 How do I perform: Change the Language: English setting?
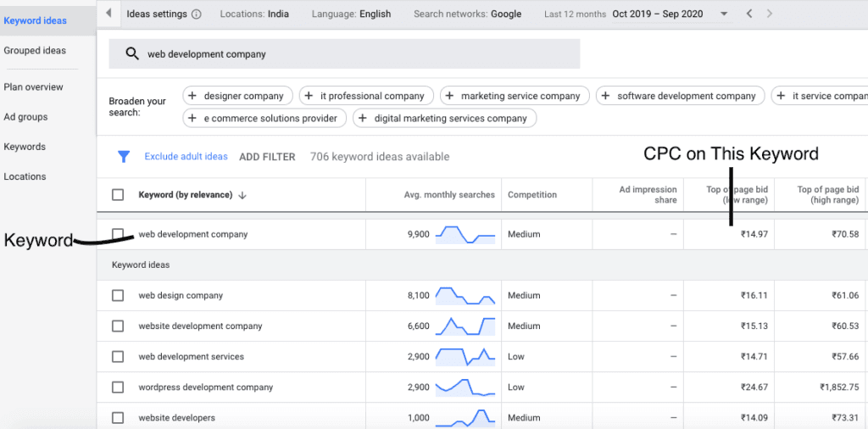pyautogui.click(x=351, y=14)
